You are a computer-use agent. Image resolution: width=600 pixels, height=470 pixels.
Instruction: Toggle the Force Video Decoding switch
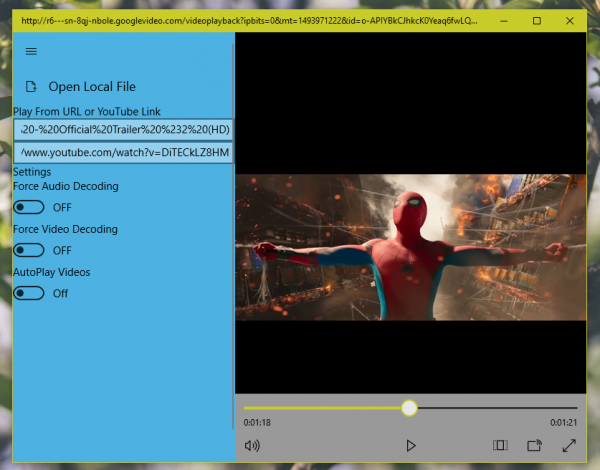pyautogui.click(x=29, y=250)
